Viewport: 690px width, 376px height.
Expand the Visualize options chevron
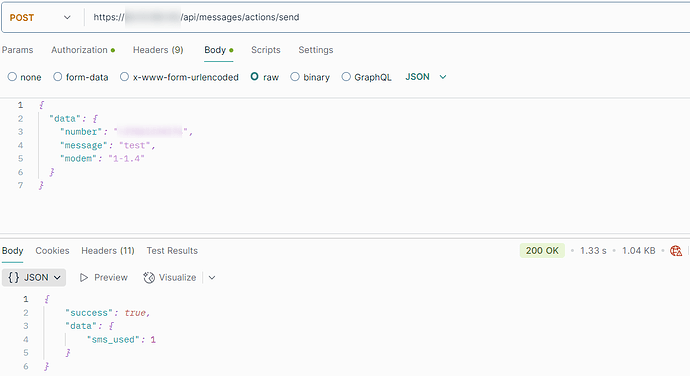coord(212,277)
